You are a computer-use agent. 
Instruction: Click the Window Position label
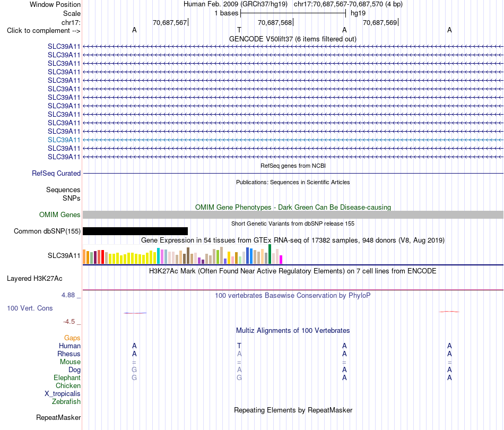tap(55, 4)
